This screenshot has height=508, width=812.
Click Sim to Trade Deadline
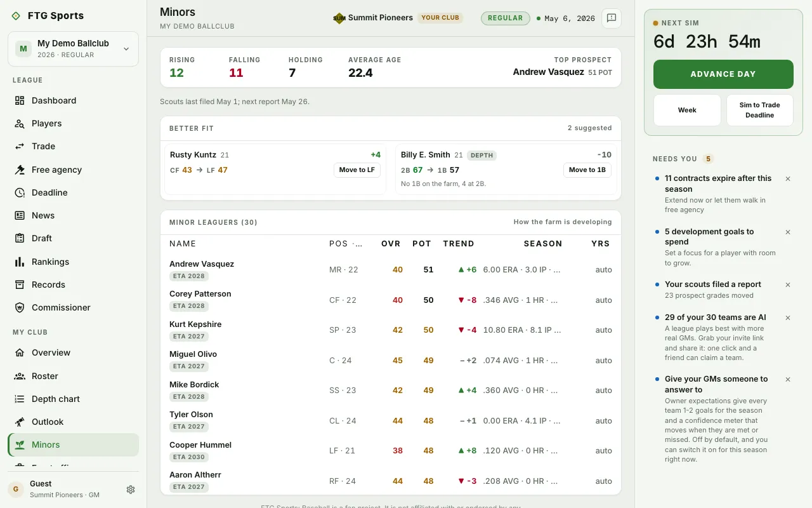760,110
